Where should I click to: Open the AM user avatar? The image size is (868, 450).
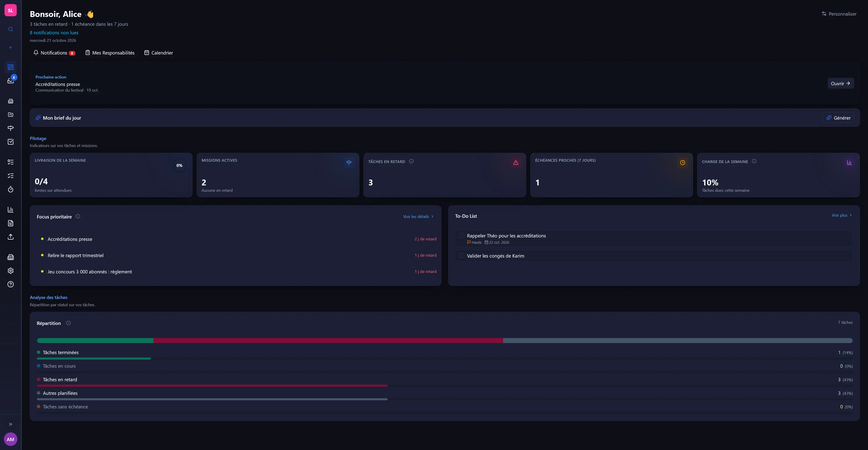click(10, 439)
